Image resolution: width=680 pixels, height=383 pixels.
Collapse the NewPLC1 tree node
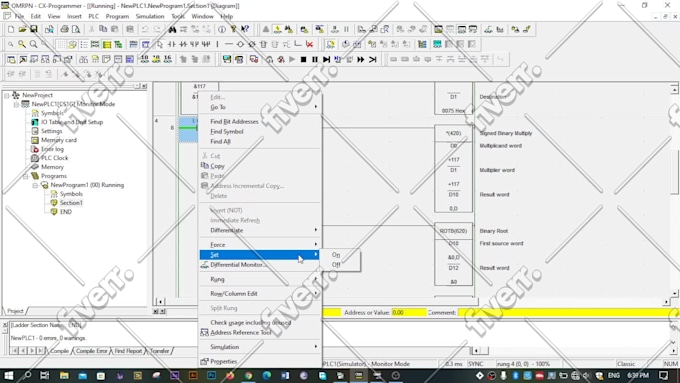(x=16, y=105)
